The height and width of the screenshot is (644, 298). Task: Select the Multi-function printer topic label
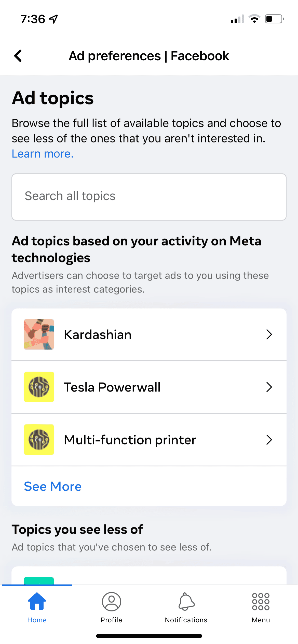pyautogui.click(x=130, y=440)
